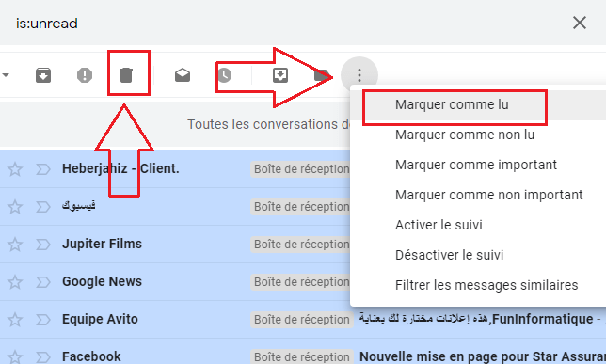Choose Activer le suivi
The width and height of the screenshot is (606, 364).
[x=439, y=226]
